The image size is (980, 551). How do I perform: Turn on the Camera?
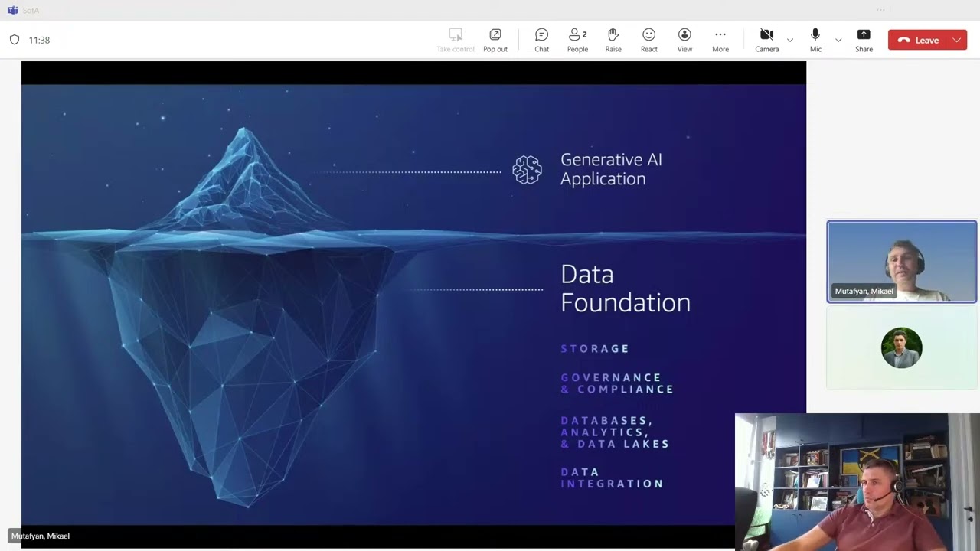766,40
